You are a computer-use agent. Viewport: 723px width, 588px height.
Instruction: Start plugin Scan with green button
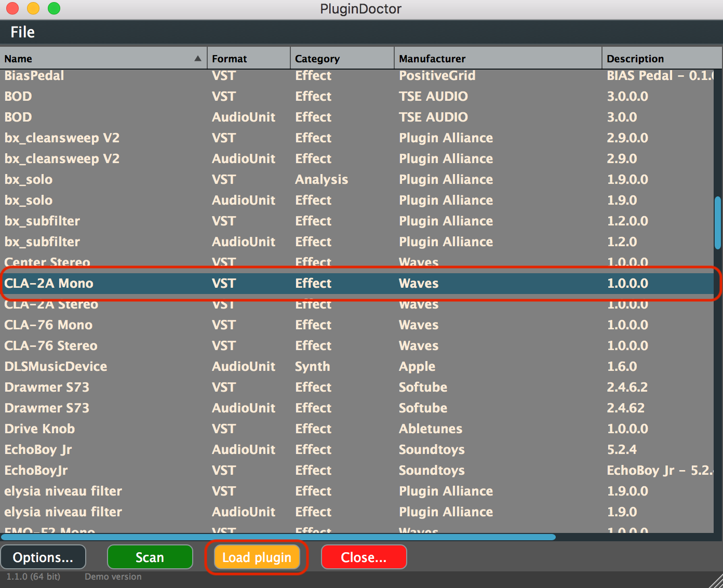[150, 557]
